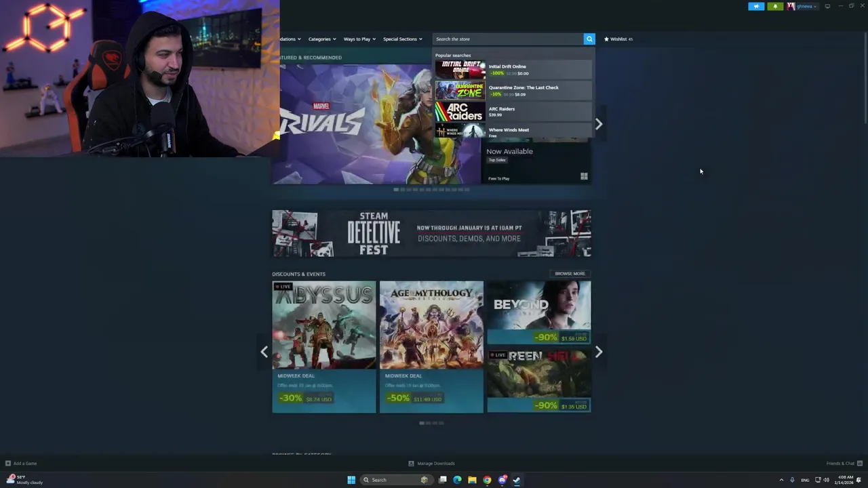Show previous Discounts & Events page
This screenshot has height=488, width=868.
pos(264,352)
